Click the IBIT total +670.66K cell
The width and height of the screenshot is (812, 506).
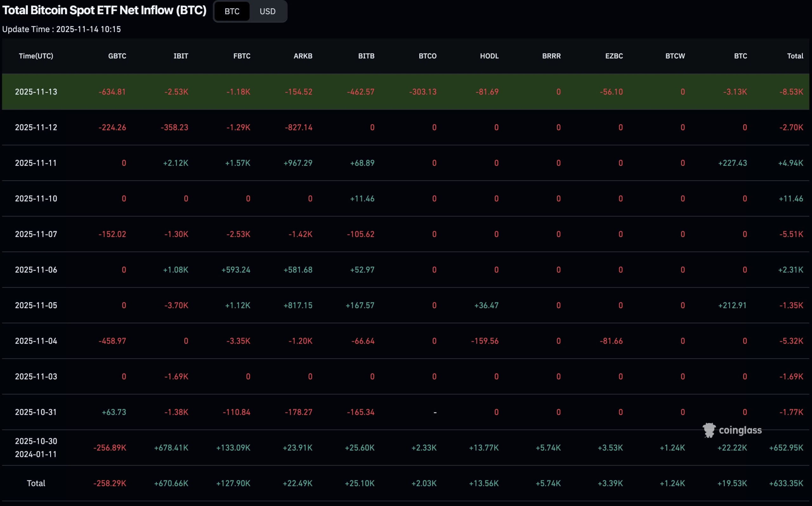pyautogui.click(x=171, y=483)
